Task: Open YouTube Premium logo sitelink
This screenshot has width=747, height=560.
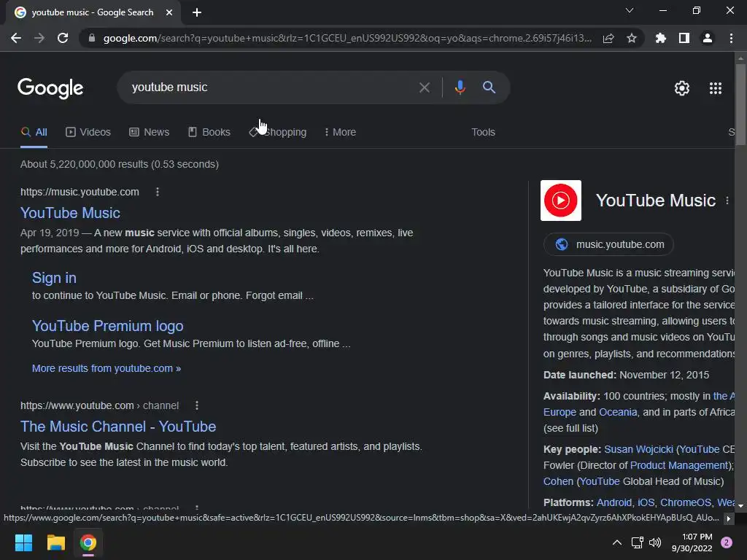Action: pyautogui.click(x=108, y=326)
